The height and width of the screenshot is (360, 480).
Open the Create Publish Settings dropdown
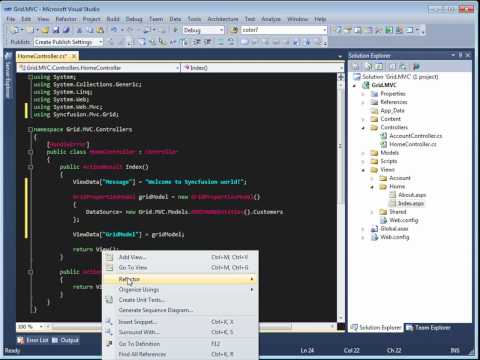point(100,42)
